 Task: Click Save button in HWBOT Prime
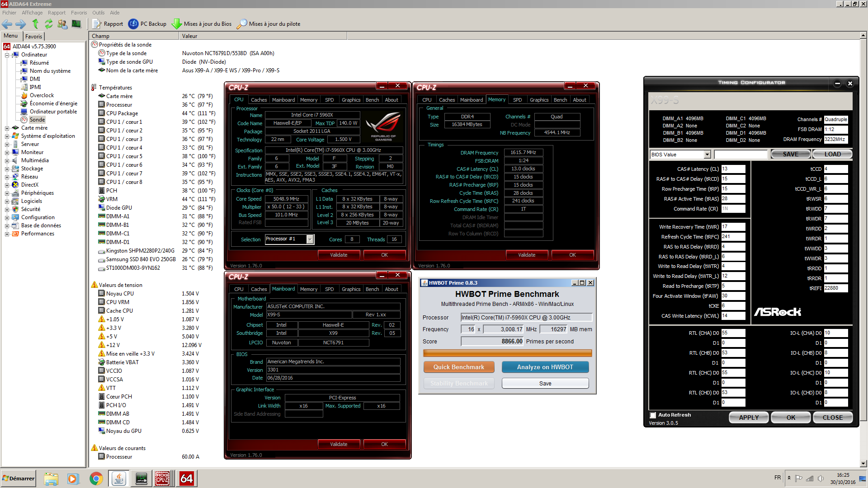(x=545, y=383)
